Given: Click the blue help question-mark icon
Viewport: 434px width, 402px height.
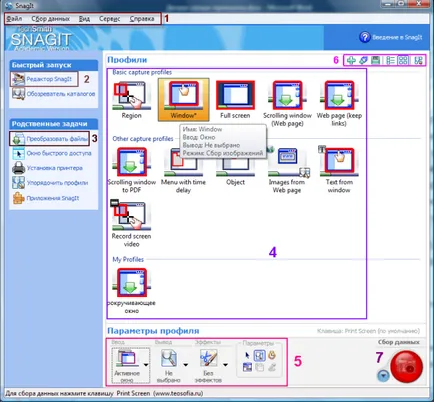Looking at the screenshot, I should (365, 37).
